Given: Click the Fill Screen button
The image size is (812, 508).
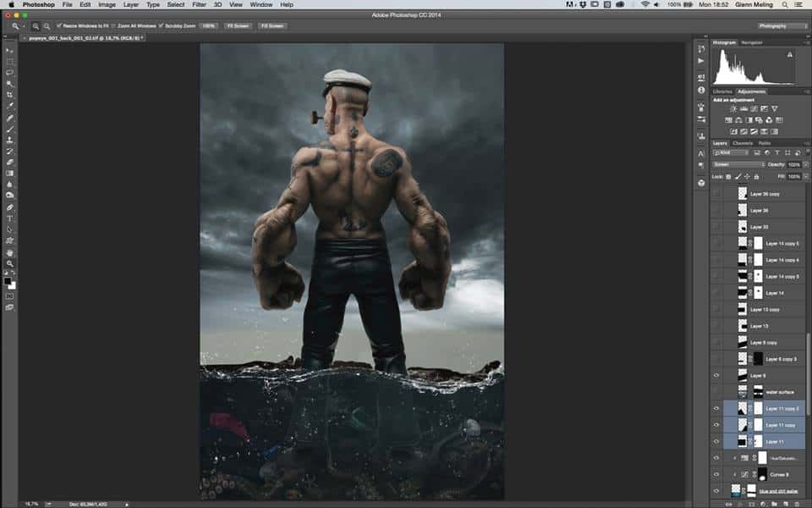Looking at the screenshot, I should [272, 26].
